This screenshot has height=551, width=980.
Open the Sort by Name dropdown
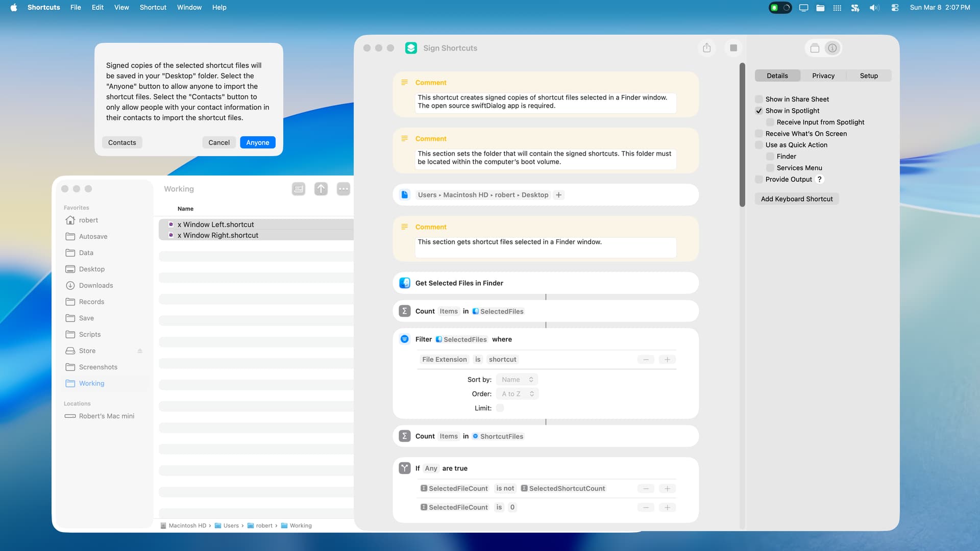[517, 380]
